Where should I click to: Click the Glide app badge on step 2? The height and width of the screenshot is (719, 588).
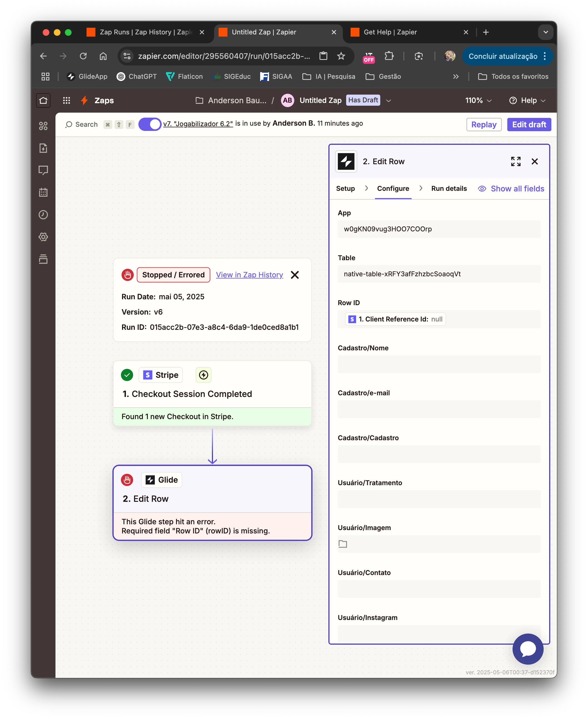[162, 480]
